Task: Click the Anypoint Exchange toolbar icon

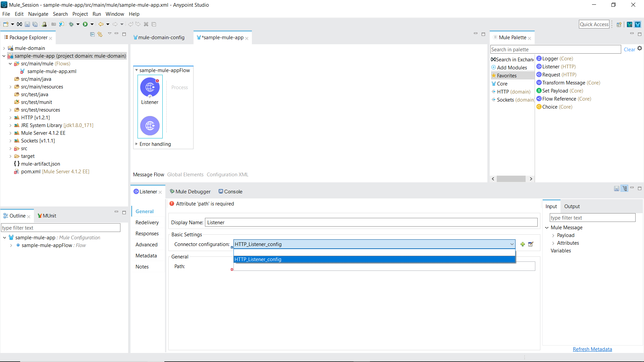Action: pos(19,24)
